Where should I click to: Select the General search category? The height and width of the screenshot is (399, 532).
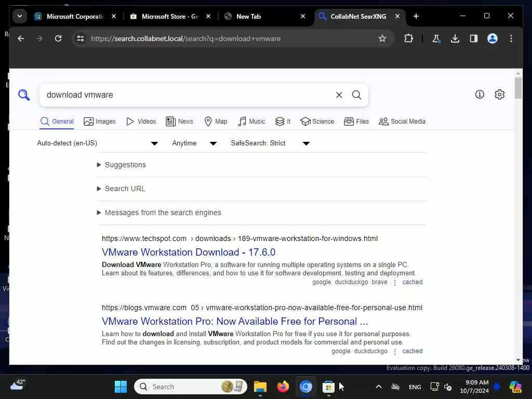[x=57, y=122]
